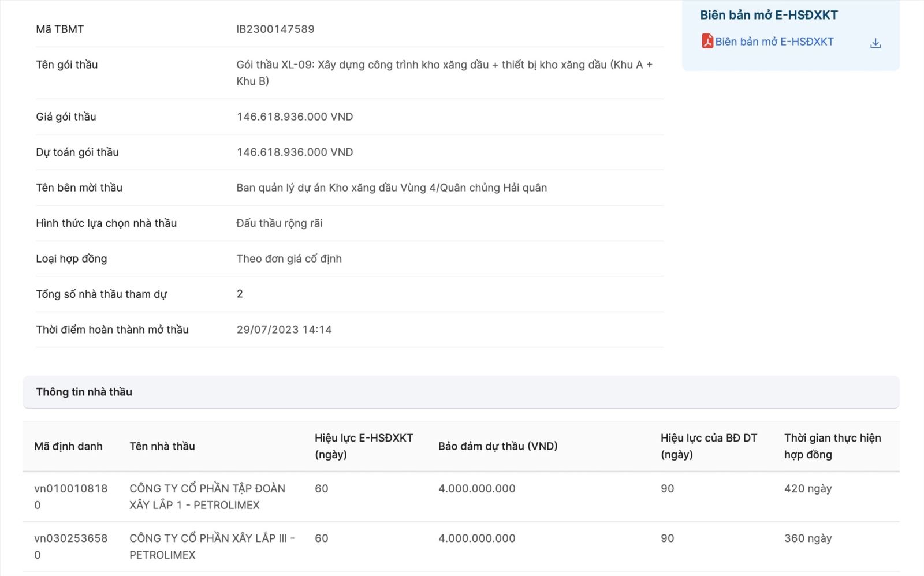Click the Tên bên mời thầu label
This screenshot has height=576, width=924.
coord(79,188)
